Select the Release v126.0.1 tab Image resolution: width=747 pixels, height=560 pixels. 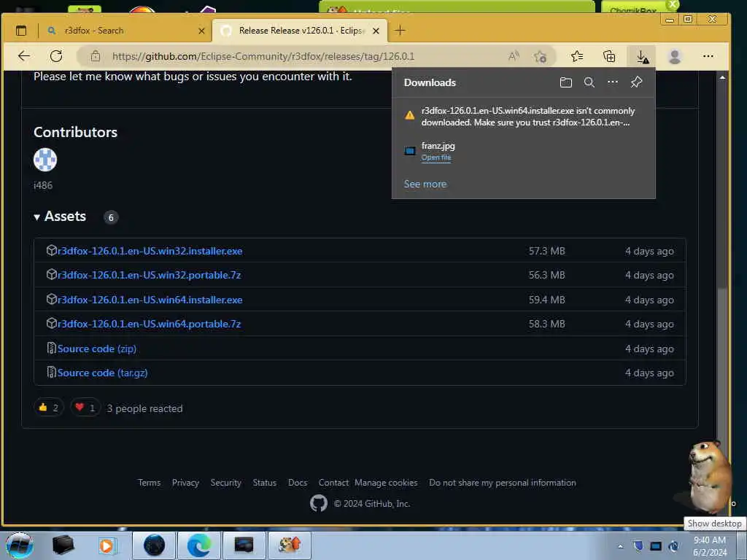tap(300, 31)
